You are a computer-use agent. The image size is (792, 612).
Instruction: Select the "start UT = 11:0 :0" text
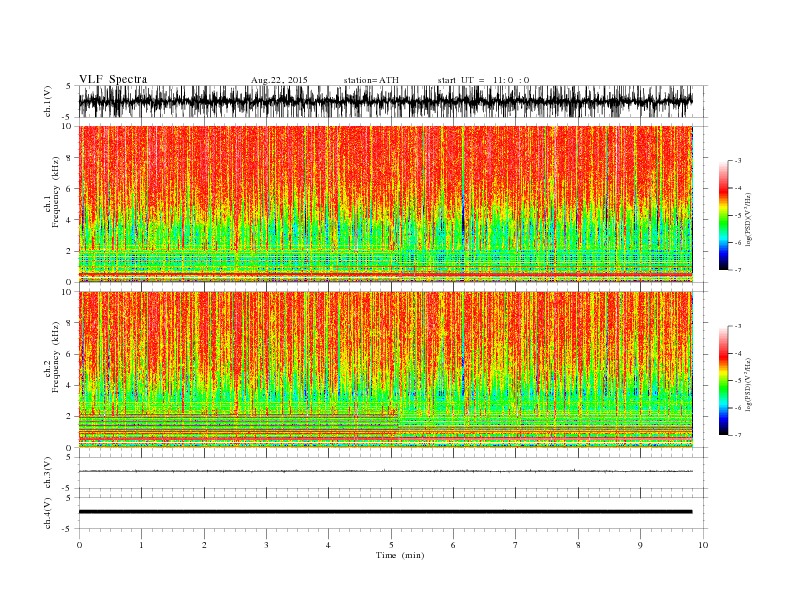coord(483,80)
